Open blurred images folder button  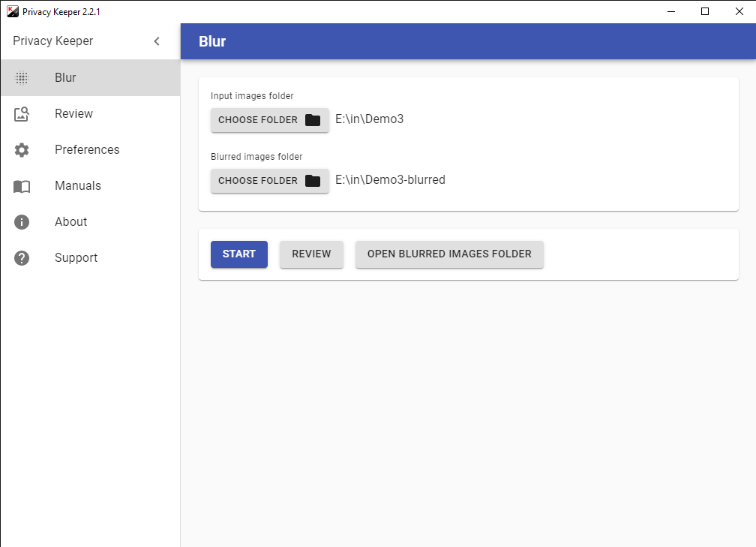[x=449, y=254]
